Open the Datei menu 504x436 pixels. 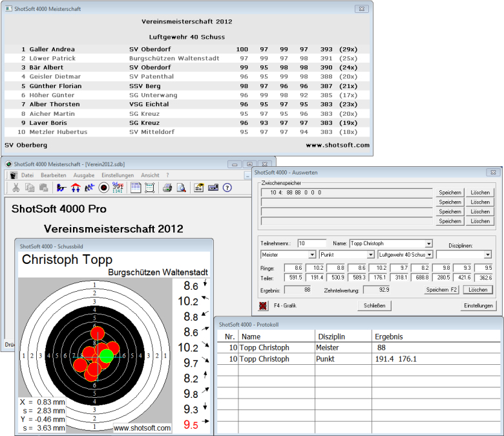click(x=27, y=175)
